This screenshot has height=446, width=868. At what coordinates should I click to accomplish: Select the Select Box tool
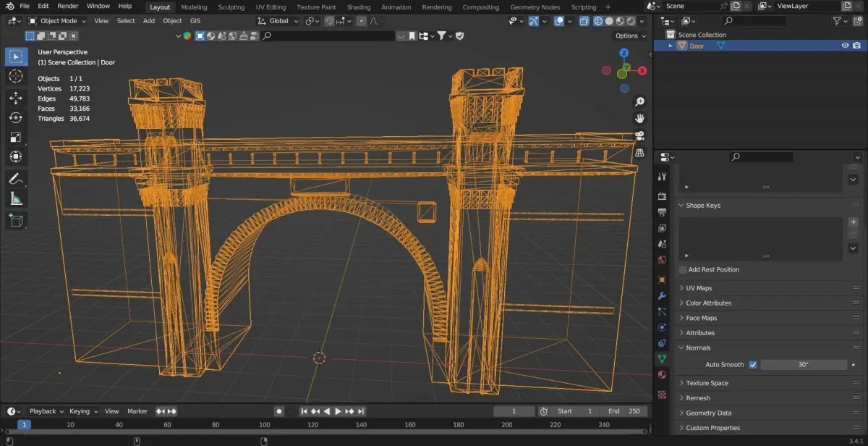pos(15,56)
